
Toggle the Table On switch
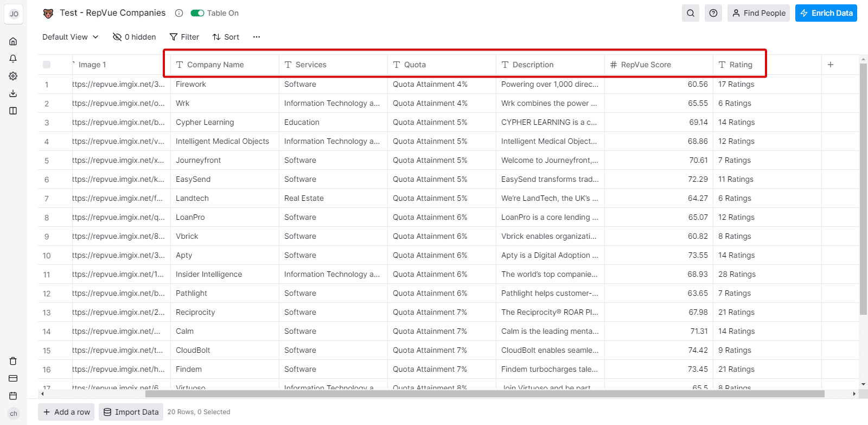[x=197, y=13]
